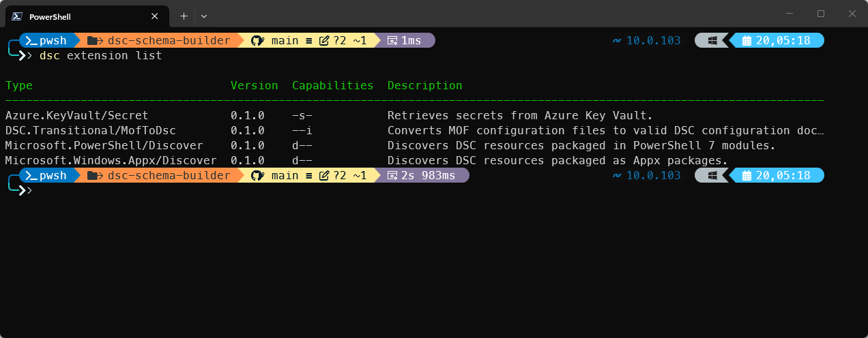This screenshot has width=868, height=338.
Task: Select the PowerShell tab
Action: (82, 16)
